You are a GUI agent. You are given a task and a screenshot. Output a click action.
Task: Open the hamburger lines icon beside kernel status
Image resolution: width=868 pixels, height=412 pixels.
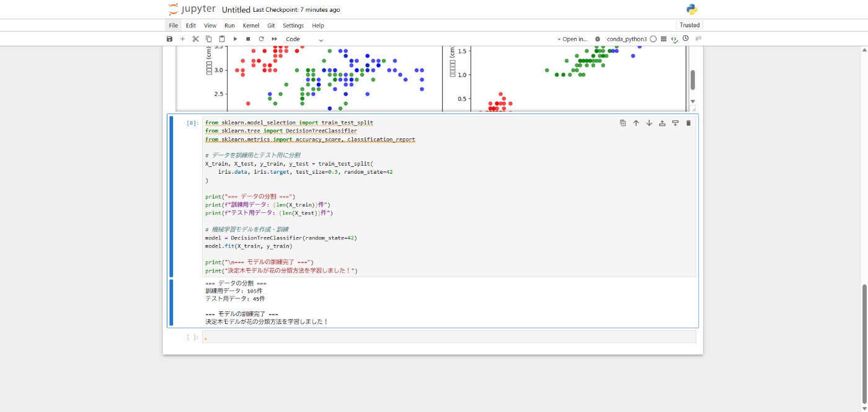663,39
